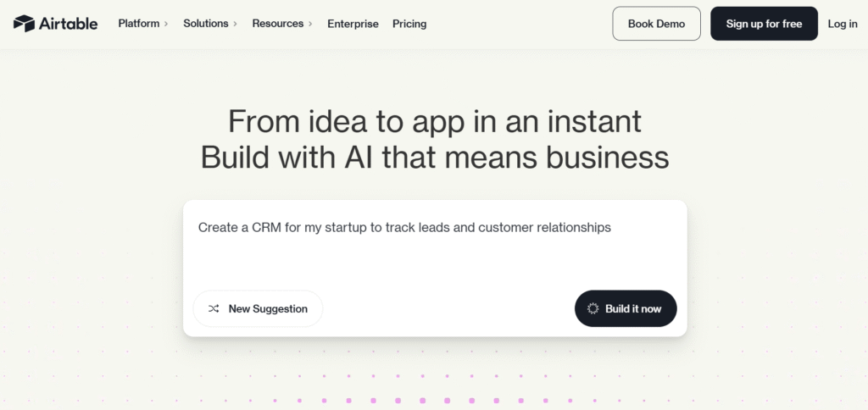Expand the chevron next to Platform
Screen dimensions: 868x410
pos(166,24)
